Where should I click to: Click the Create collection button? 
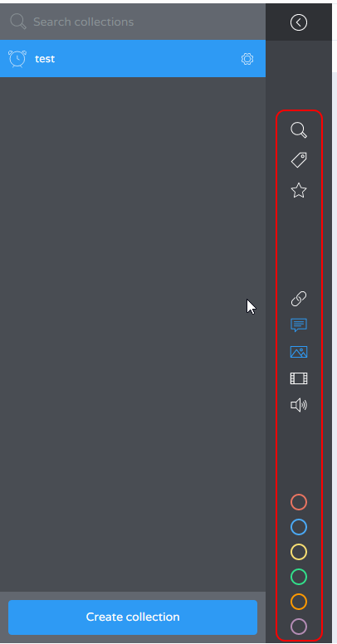tap(133, 617)
